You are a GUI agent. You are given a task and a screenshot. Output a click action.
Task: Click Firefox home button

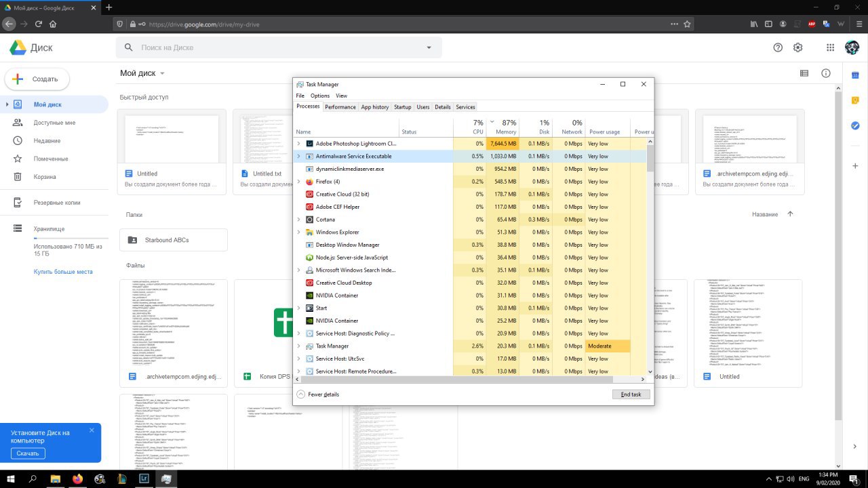point(53,24)
